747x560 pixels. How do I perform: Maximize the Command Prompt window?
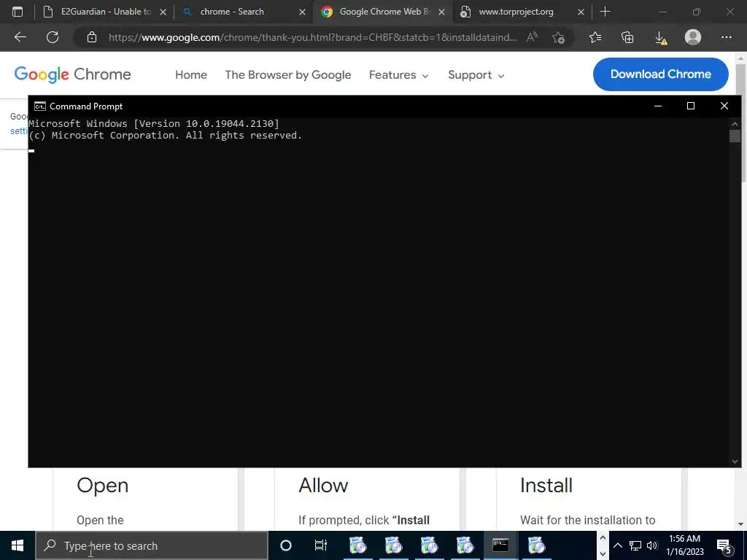tap(691, 106)
